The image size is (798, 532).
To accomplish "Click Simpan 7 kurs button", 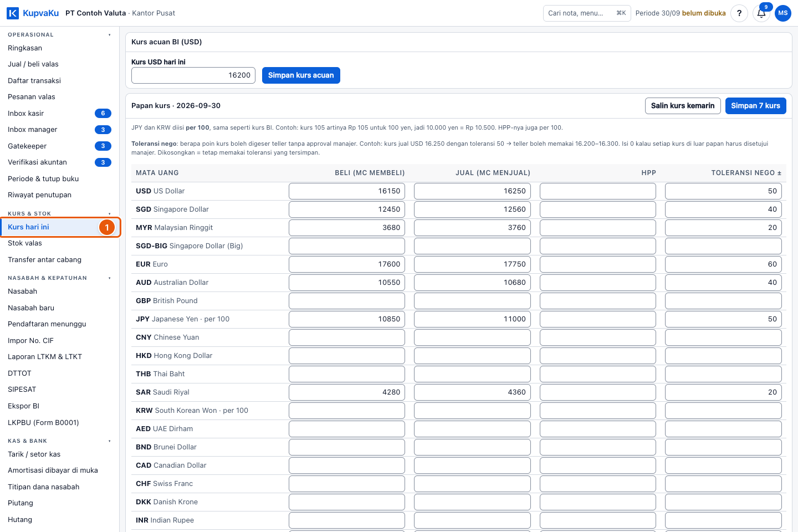I will click(755, 106).
